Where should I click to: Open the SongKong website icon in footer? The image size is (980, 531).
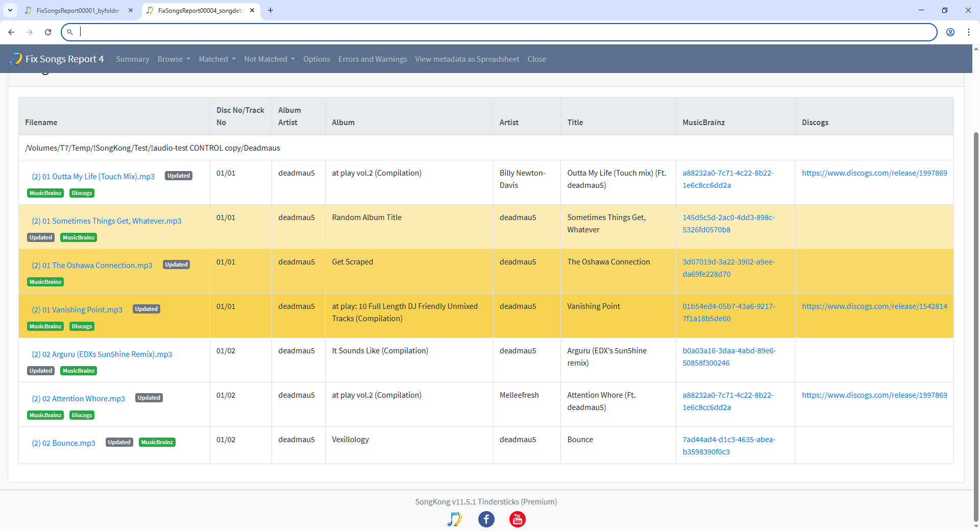coord(454,519)
